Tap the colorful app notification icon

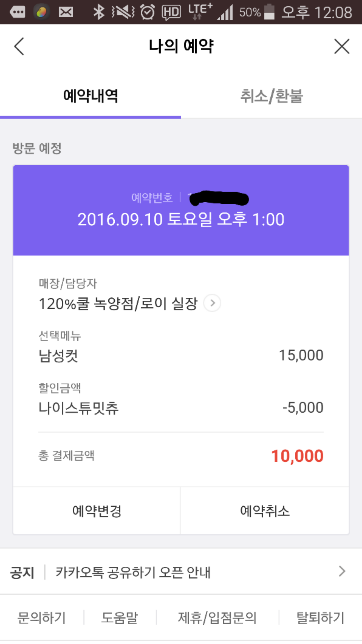tap(41, 12)
